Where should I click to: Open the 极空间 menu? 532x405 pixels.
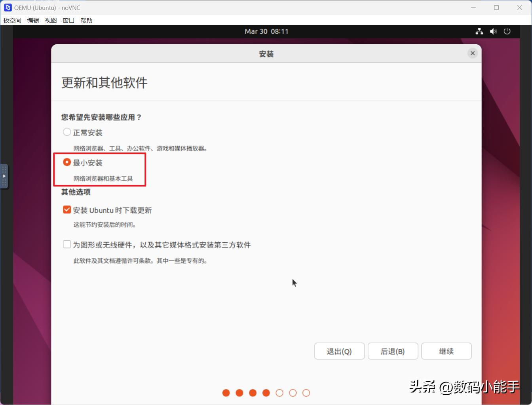click(12, 20)
